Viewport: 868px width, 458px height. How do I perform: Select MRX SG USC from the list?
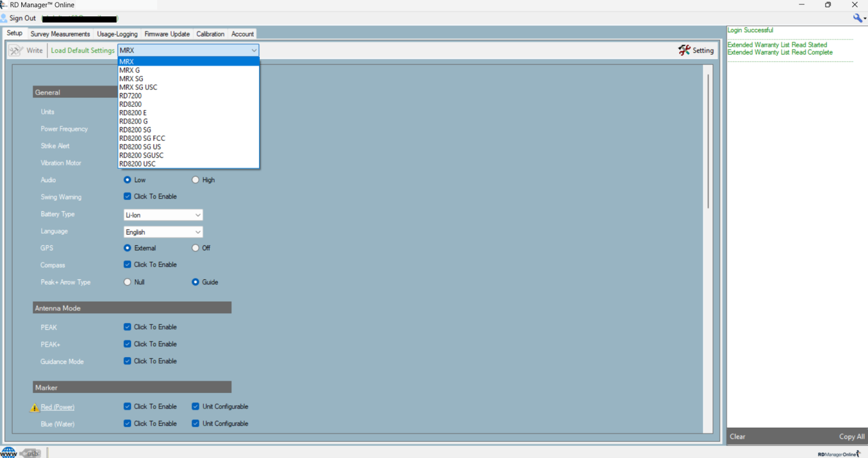pos(189,87)
